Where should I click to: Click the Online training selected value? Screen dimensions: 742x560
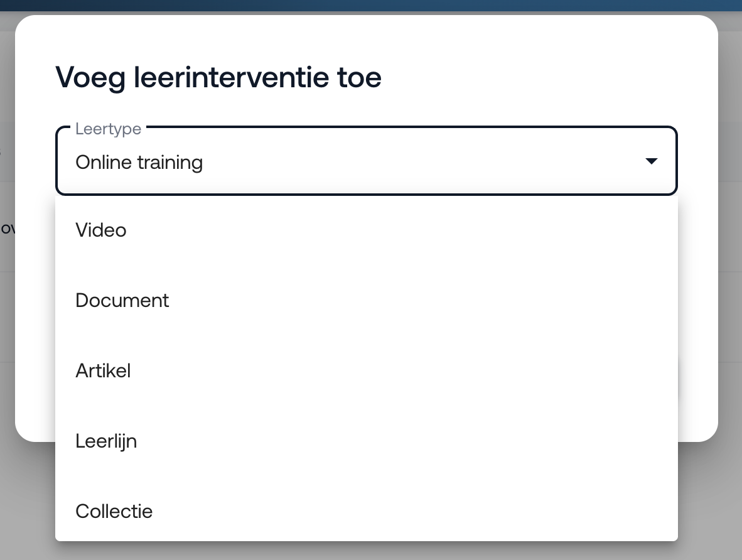coord(139,163)
